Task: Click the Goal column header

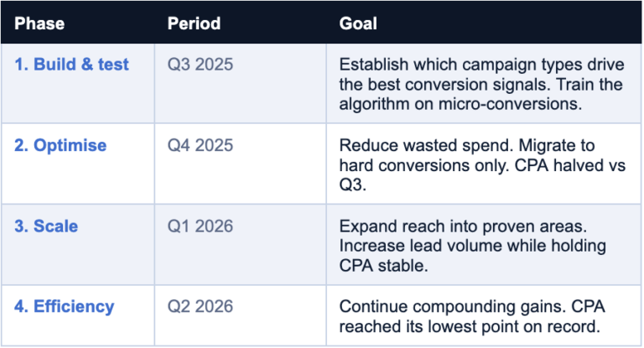Action: (x=358, y=23)
